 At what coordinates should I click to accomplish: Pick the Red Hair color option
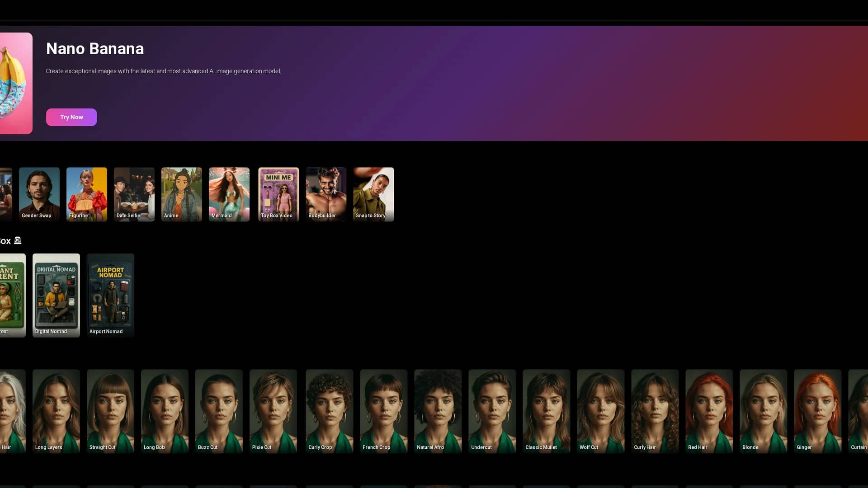709,411
